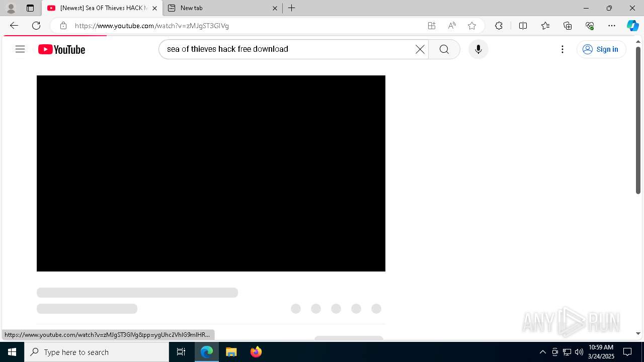This screenshot has width=644, height=362.
Task: Go back to previous page
Action: [14, 26]
